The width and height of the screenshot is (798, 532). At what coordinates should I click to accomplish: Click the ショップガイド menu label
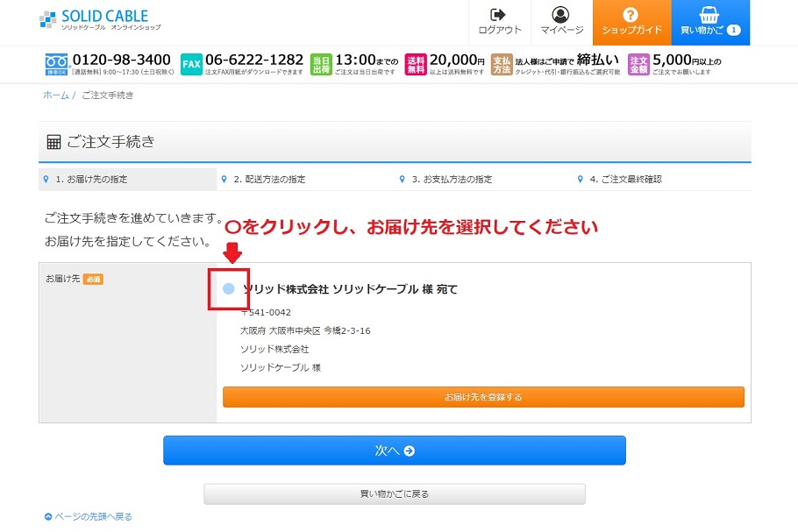tap(631, 30)
